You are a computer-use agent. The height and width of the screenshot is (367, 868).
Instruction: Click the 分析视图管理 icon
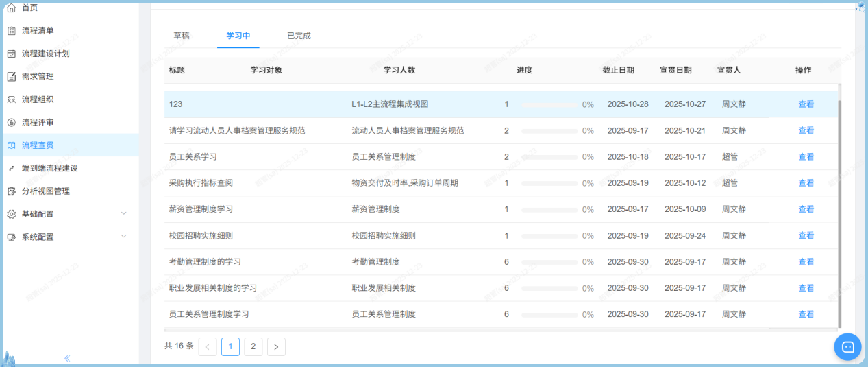11,191
